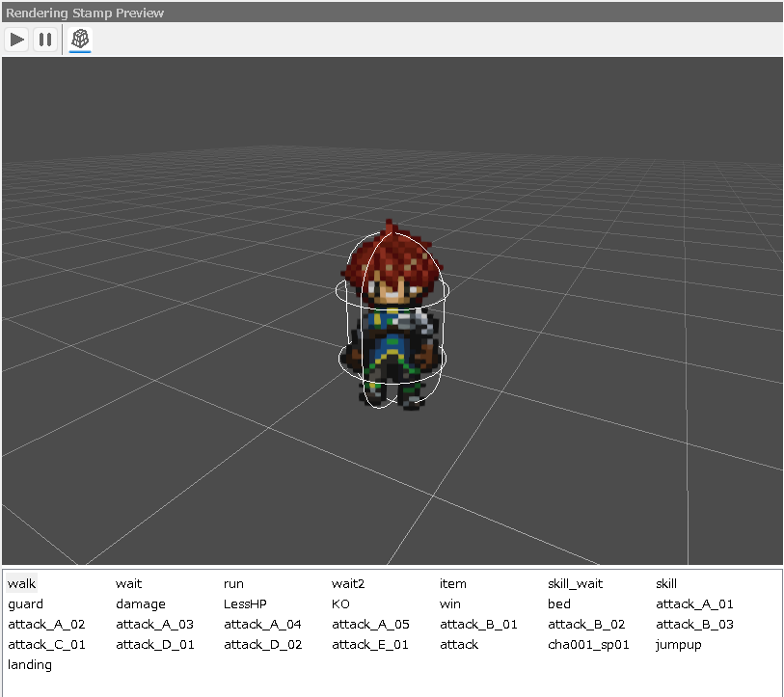
Task: Select the bed animation
Action: point(559,603)
